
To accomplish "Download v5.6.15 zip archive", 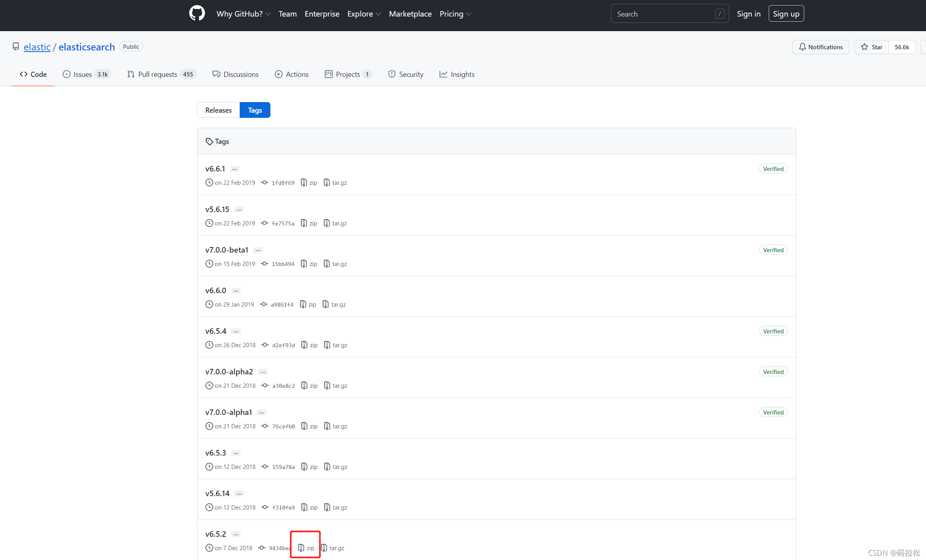I will tap(309, 223).
